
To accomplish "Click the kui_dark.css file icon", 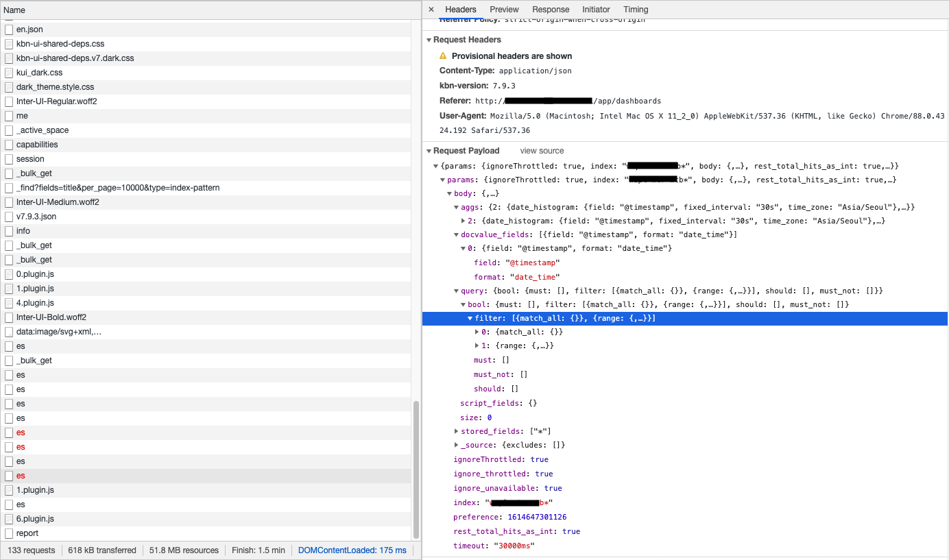I will pyautogui.click(x=9, y=73).
